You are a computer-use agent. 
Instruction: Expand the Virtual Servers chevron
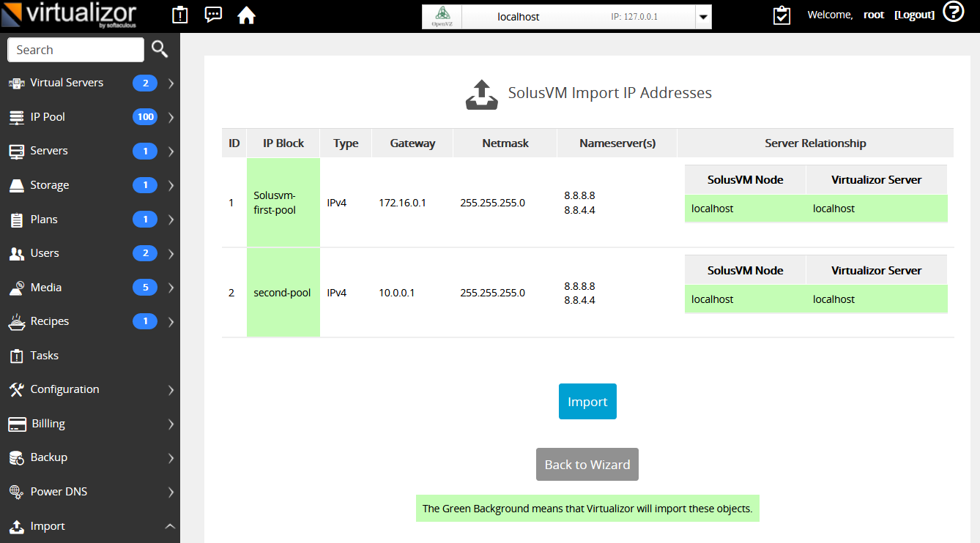[x=171, y=83]
